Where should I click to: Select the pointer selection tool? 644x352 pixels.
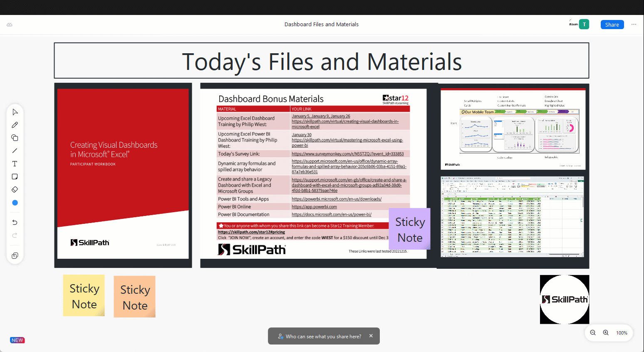[15, 112]
